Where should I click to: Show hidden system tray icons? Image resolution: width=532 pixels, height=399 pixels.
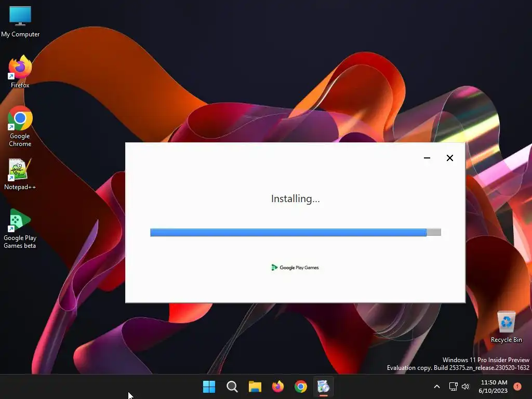pyautogui.click(x=437, y=387)
